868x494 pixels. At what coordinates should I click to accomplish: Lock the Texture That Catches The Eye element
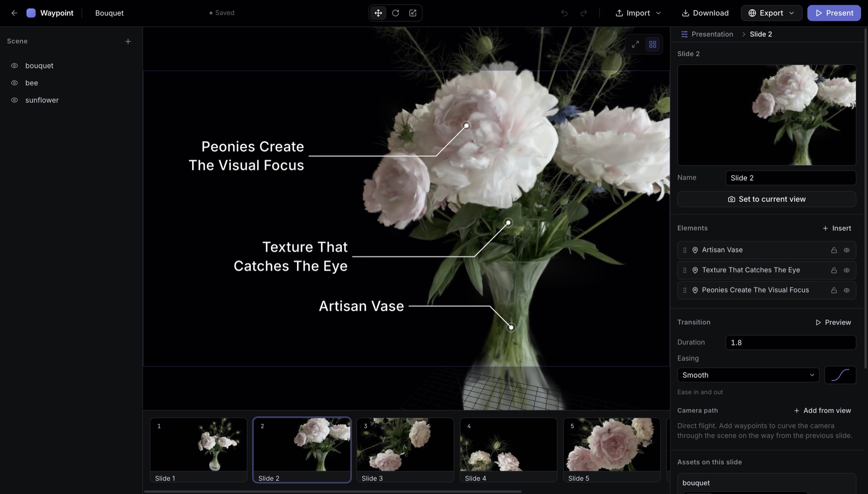tap(834, 270)
